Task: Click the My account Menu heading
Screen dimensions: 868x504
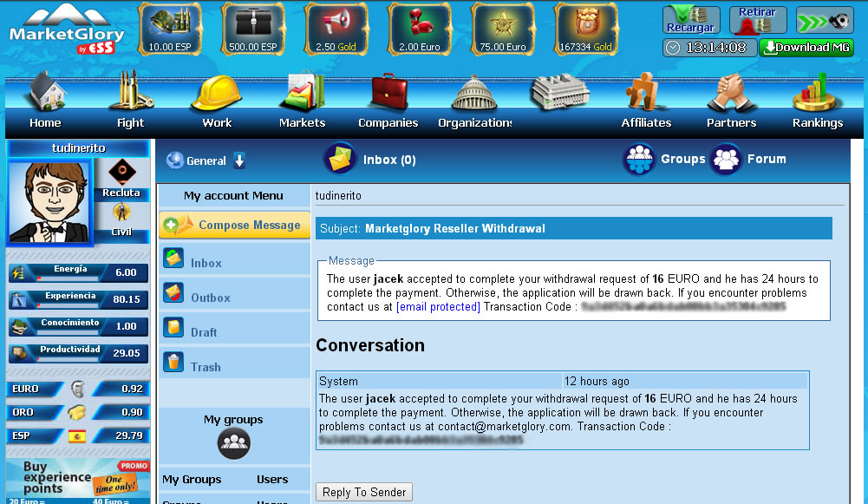Action: coord(233,195)
